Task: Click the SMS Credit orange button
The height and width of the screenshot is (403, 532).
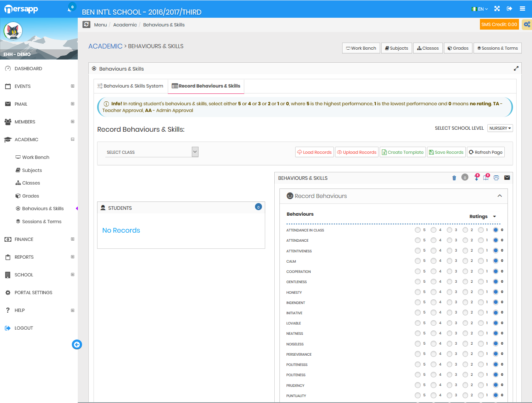Action: tap(499, 24)
